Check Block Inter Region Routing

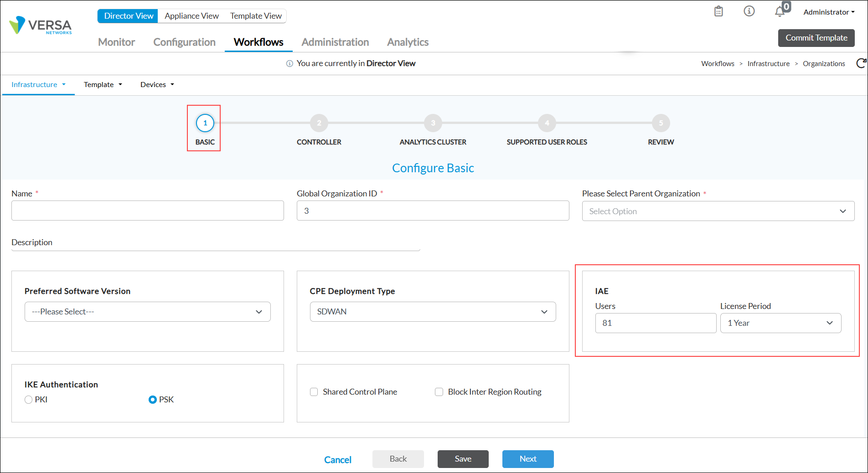point(439,392)
